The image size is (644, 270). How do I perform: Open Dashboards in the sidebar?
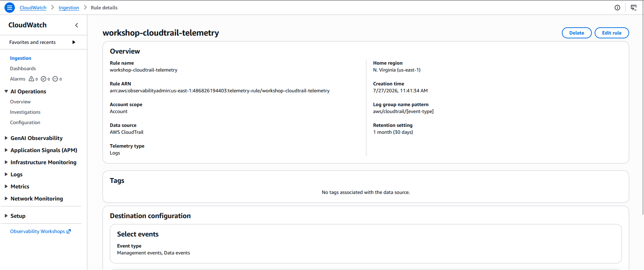23,68
